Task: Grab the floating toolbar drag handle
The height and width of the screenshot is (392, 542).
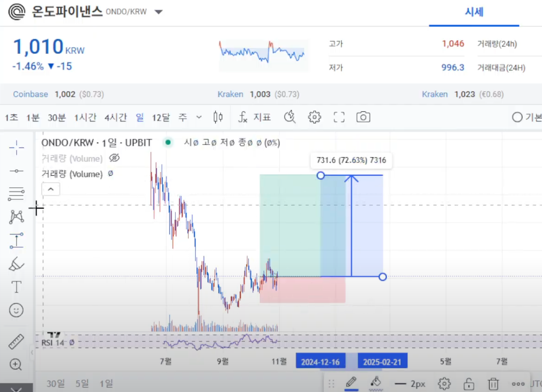Action: (x=332, y=384)
